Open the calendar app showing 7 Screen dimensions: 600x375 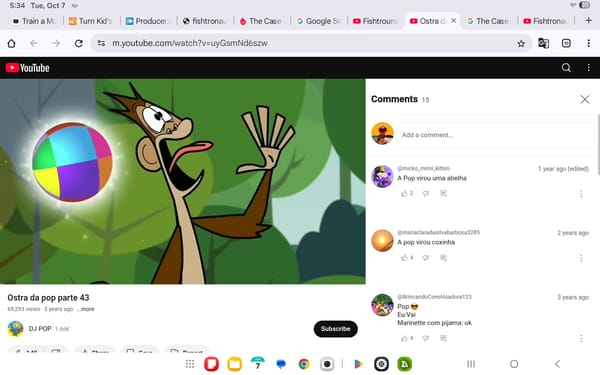point(258,363)
